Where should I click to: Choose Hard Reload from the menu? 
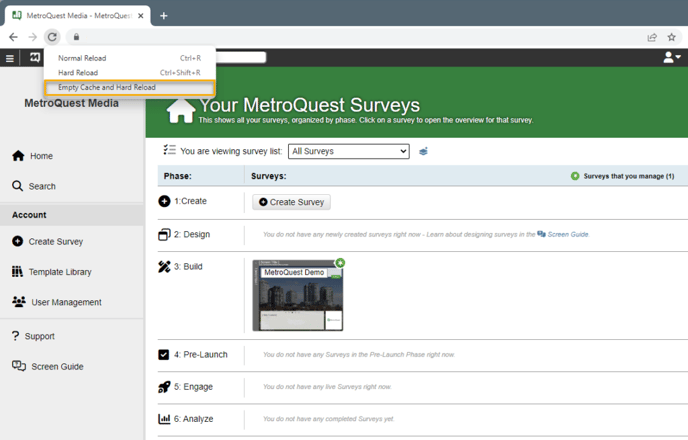tap(81, 73)
